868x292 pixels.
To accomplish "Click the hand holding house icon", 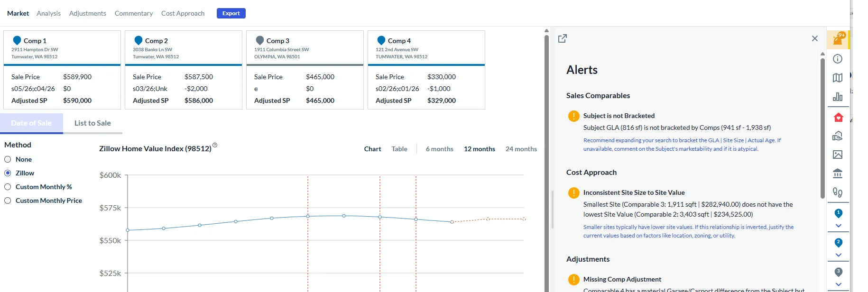I will pyautogui.click(x=838, y=136).
